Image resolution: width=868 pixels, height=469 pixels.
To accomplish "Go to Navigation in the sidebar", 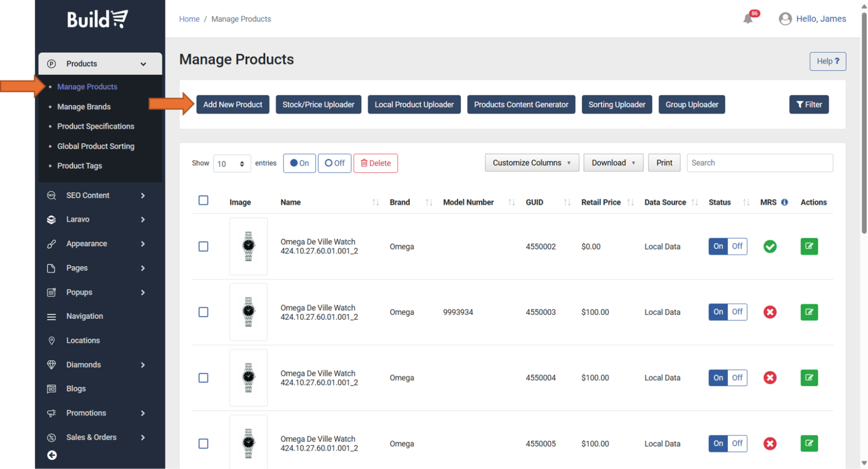I will [84, 316].
